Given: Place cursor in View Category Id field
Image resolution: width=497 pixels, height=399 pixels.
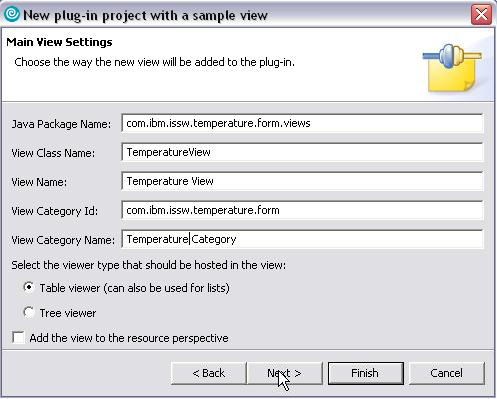Looking at the screenshot, I should [x=302, y=210].
